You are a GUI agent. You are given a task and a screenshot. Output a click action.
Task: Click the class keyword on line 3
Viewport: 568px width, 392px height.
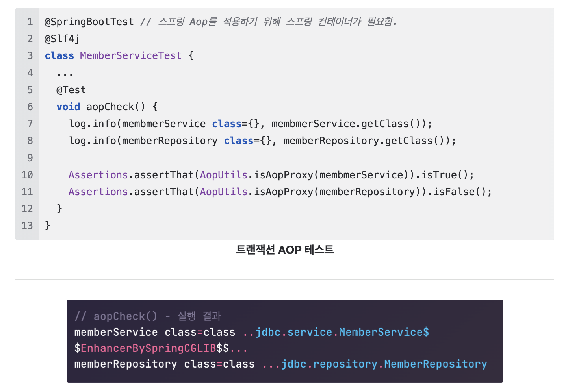(59, 55)
